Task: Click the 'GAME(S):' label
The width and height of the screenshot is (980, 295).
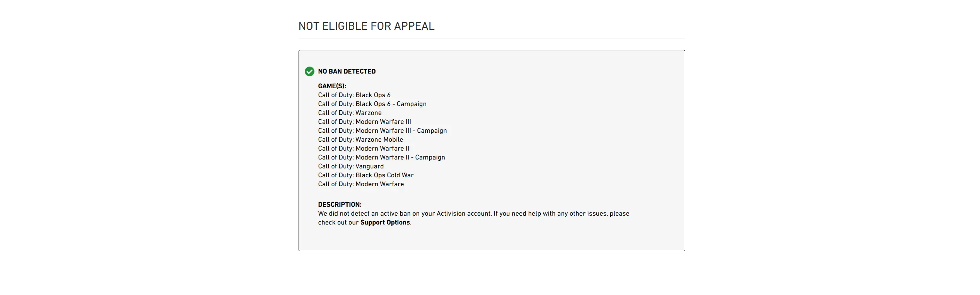Action: [x=332, y=86]
